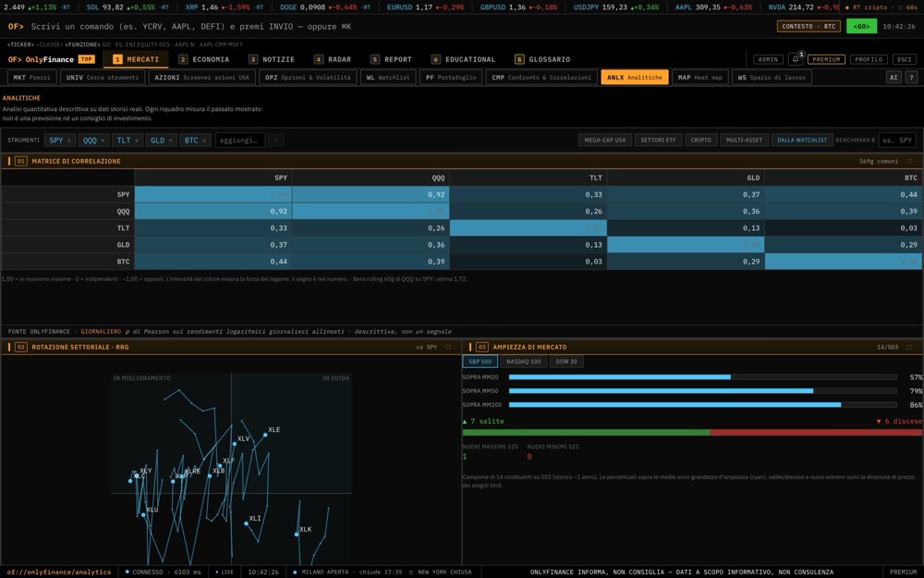The image size is (924, 578).
Task: Go to WL Watchlist sub-tab
Action: (388, 78)
